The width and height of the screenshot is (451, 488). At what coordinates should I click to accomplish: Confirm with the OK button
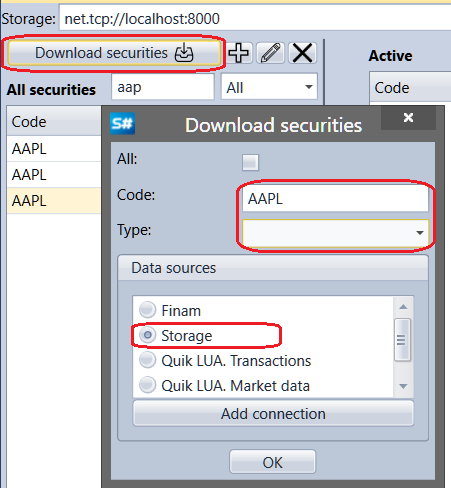point(272,462)
